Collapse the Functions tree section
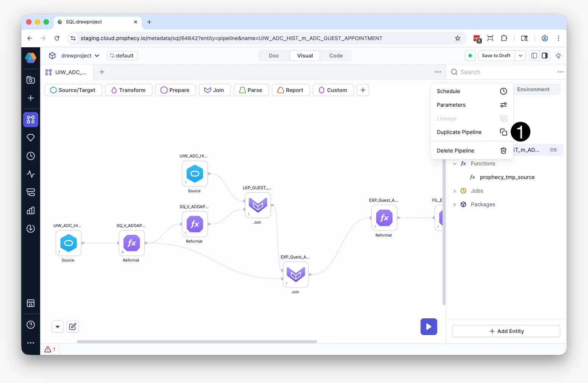Image resolution: width=588 pixels, height=383 pixels. coord(455,163)
